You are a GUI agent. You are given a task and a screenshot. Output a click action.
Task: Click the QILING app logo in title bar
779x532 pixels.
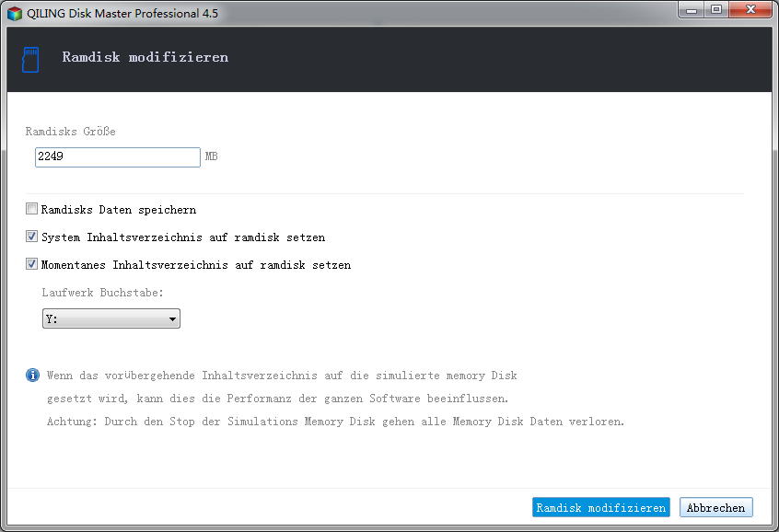tap(15, 14)
